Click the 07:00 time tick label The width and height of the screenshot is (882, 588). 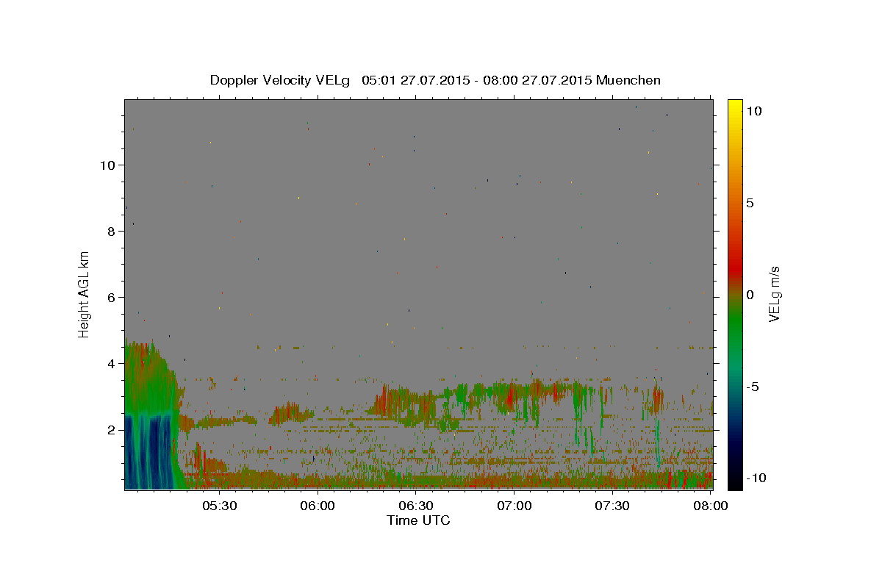(x=514, y=506)
